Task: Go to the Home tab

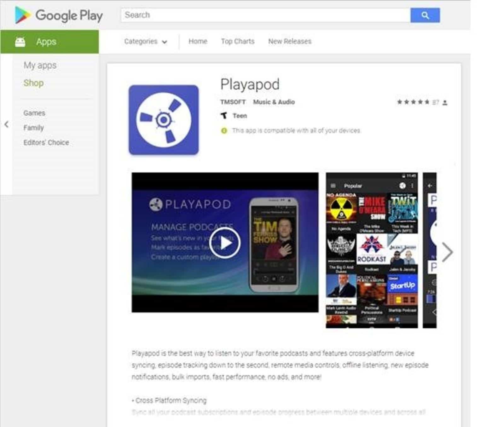Action: coord(198,41)
